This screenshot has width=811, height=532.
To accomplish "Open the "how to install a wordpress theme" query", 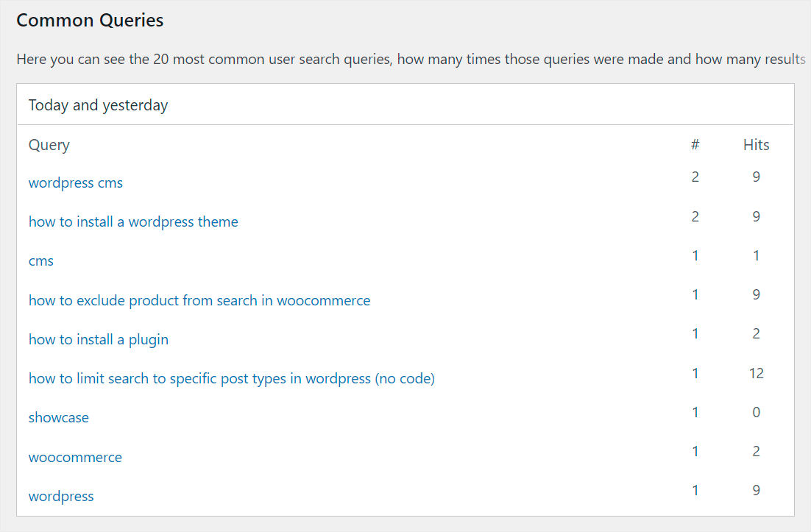I will click(x=132, y=221).
